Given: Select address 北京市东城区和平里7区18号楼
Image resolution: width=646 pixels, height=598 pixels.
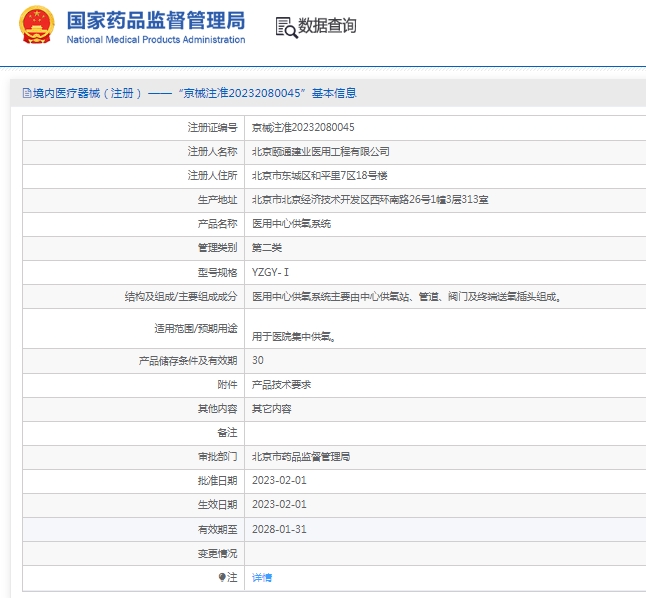Looking at the screenshot, I should click(320, 176).
